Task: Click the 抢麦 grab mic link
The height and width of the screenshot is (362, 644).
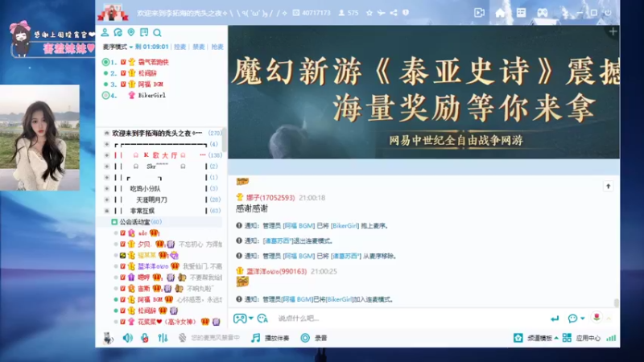Action: pyautogui.click(x=217, y=47)
